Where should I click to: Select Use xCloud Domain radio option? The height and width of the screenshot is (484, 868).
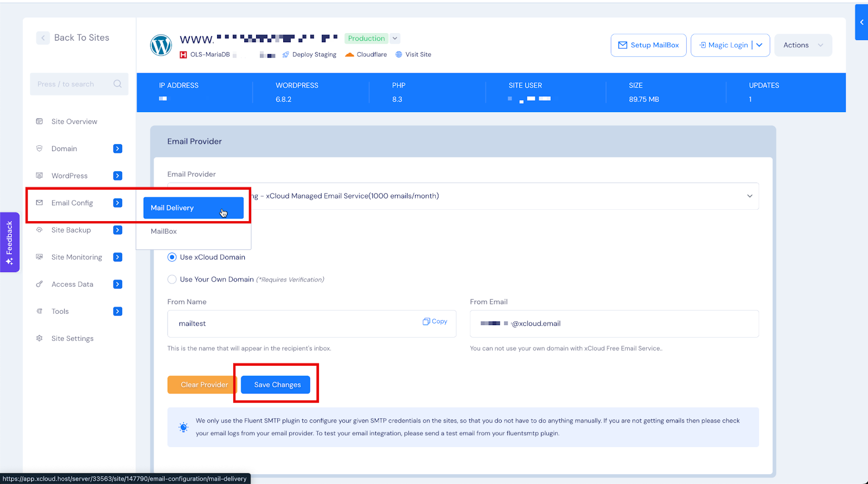coord(172,257)
